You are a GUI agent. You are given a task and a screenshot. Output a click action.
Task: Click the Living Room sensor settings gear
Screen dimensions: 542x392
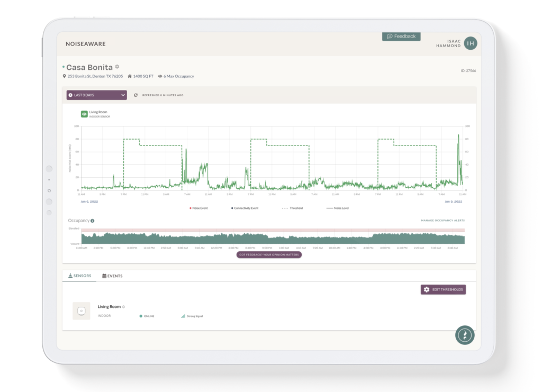123,307
